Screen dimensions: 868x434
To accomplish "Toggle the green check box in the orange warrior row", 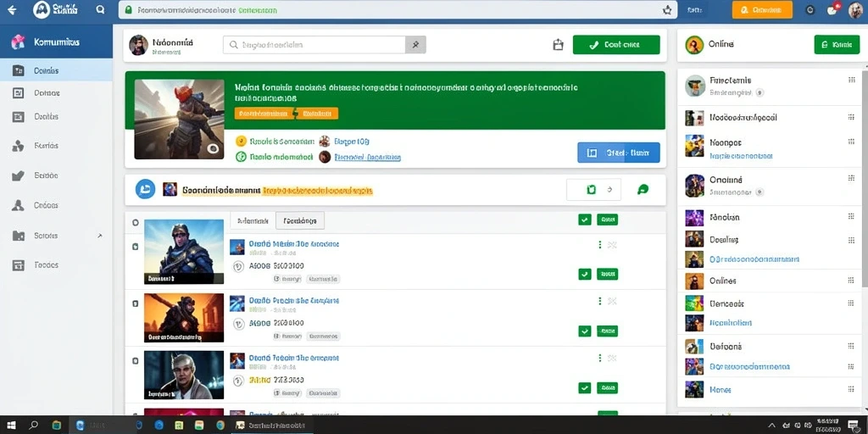I will point(585,331).
